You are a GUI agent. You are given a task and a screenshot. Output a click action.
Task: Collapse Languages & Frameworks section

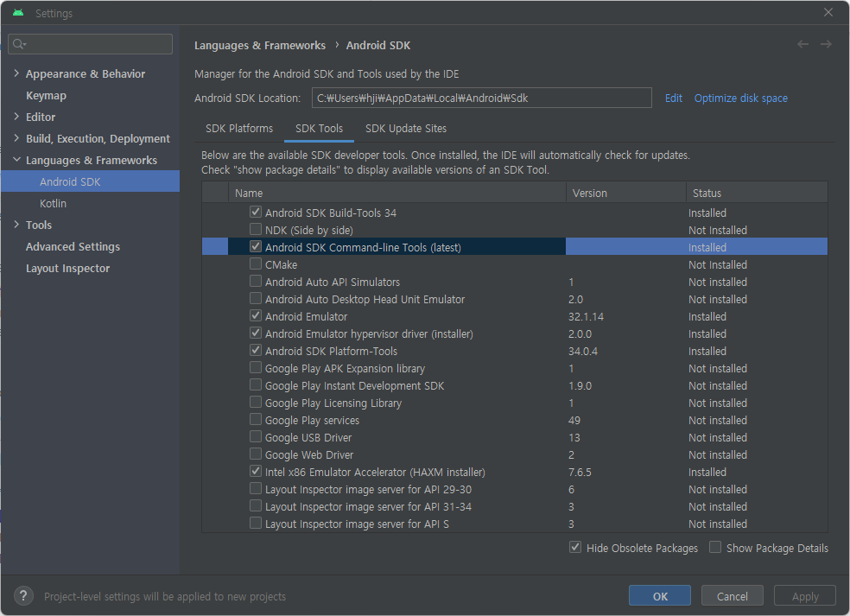16,160
